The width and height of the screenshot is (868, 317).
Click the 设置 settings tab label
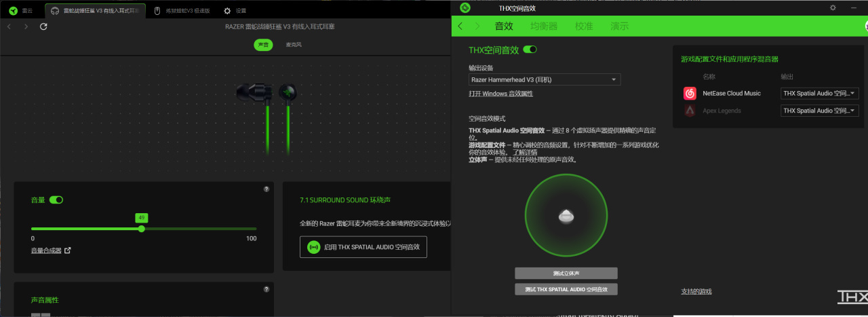pos(241,11)
